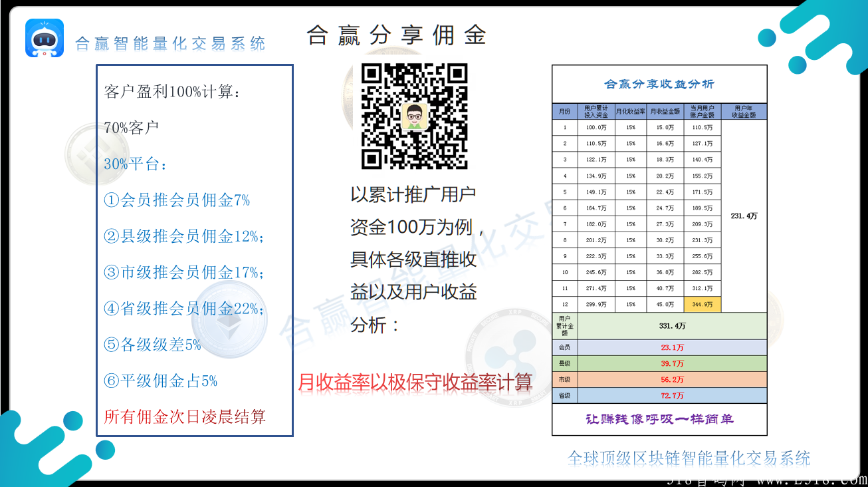
Task: Click the 合赢智能量化交易系统 header text
Action: [170, 44]
